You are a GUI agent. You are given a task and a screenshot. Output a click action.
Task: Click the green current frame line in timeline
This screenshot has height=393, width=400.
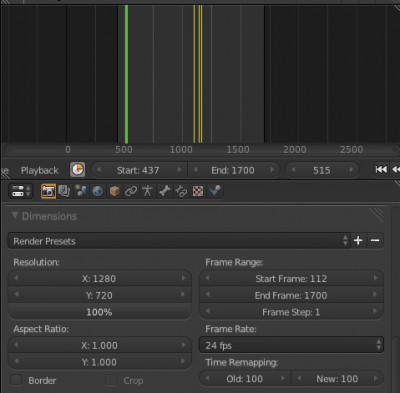[126, 74]
